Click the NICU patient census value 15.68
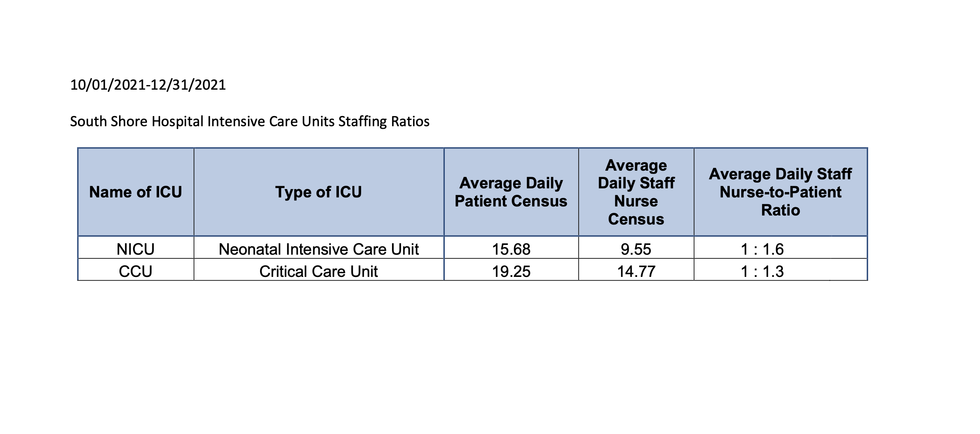 tap(511, 249)
